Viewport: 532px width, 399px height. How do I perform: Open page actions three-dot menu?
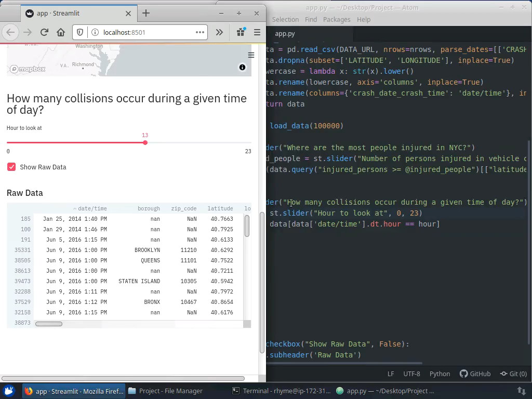tap(200, 32)
